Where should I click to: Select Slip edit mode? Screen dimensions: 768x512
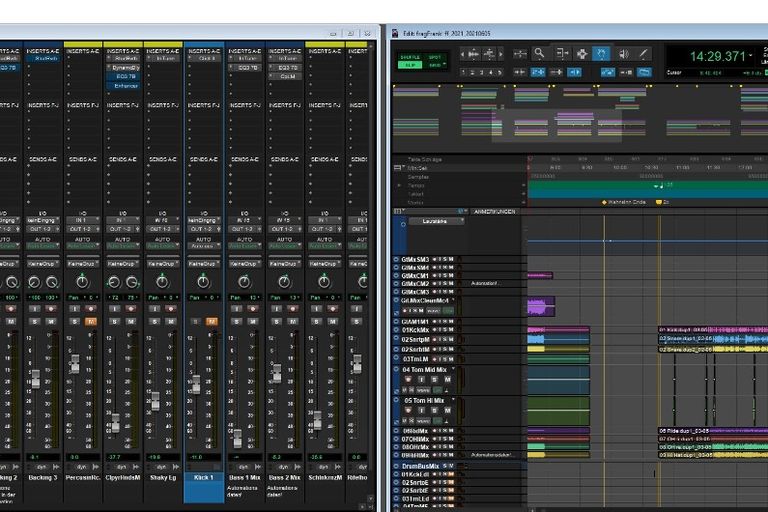click(410, 65)
